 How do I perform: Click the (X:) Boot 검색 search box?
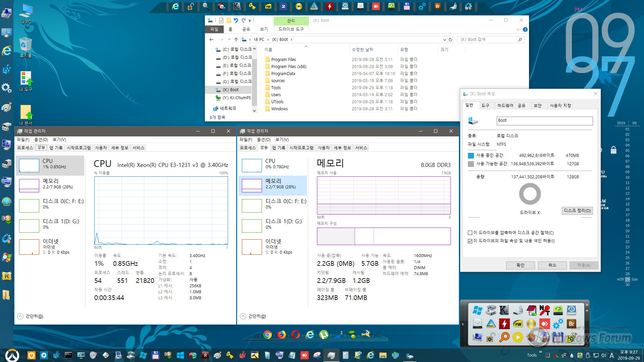(491, 40)
